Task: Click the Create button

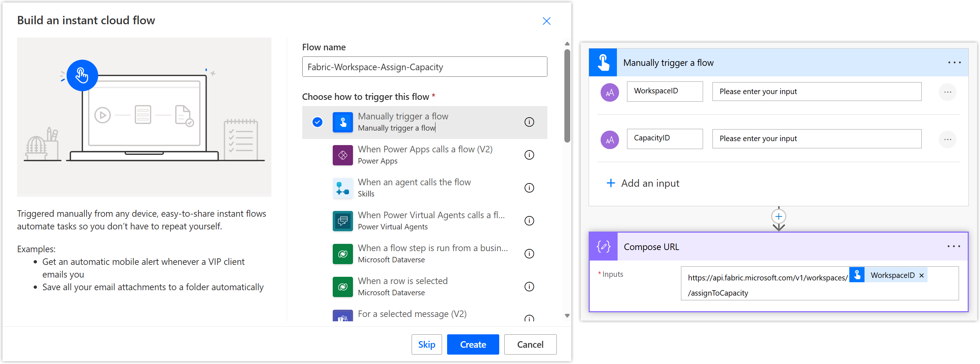Action: coord(473,344)
